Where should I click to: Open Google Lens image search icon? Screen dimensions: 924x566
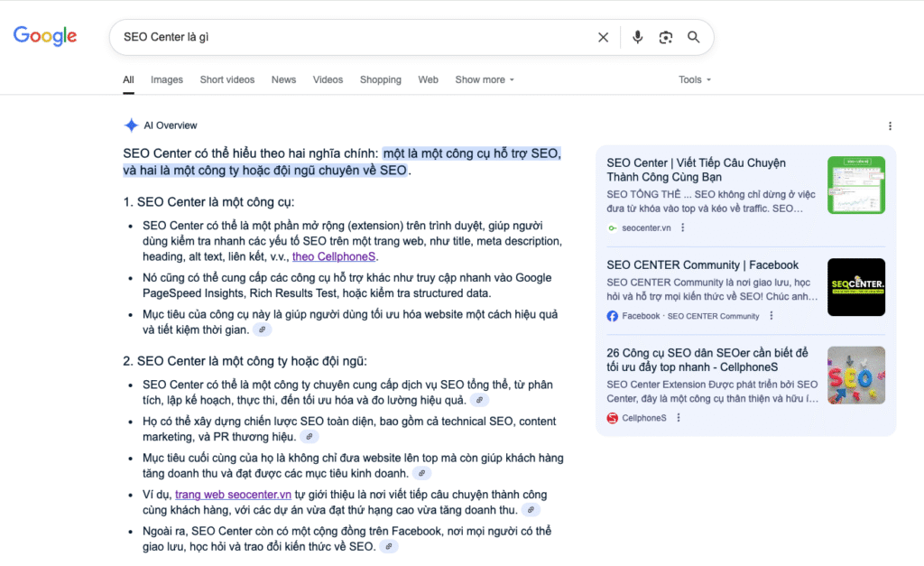[x=666, y=37]
